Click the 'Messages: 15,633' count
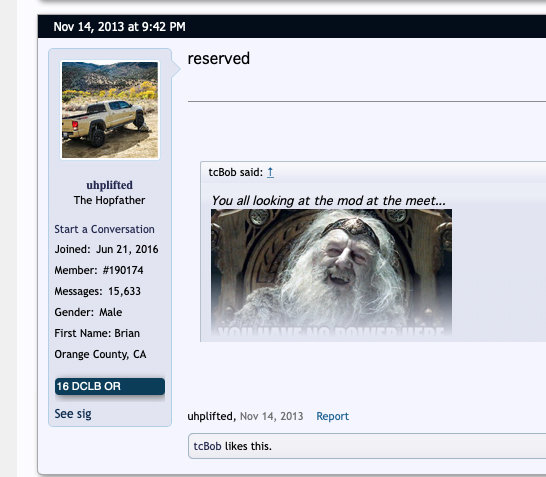The height and width of the screenshot is (477, 546). pos(98,291)
